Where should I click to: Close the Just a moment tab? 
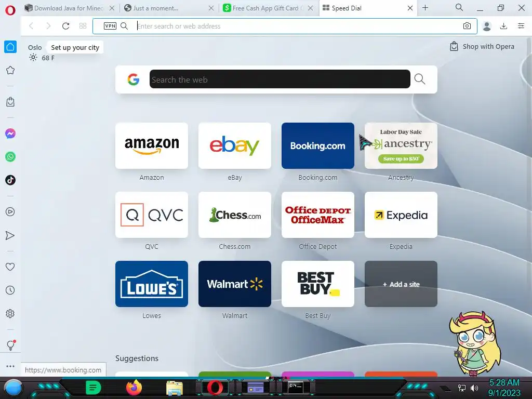(x=211, y=8)
